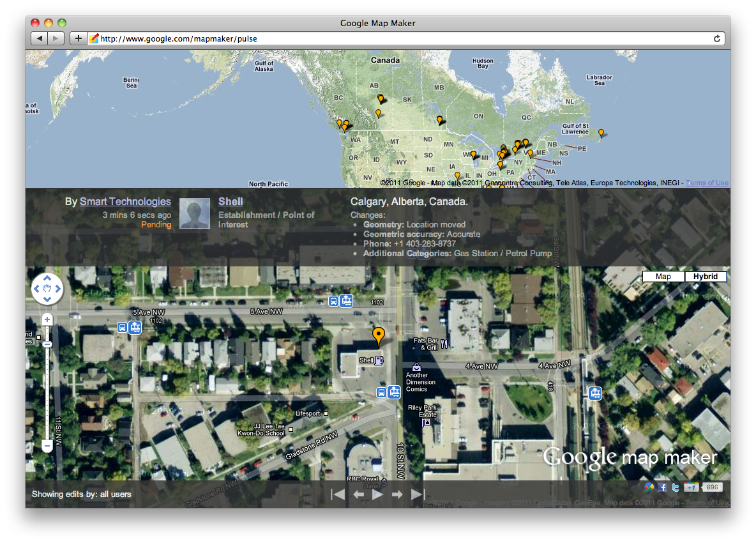Screen dimensions: 756x543
Task: Click the Manitoba pin on overview map
Action: point(439,120)
